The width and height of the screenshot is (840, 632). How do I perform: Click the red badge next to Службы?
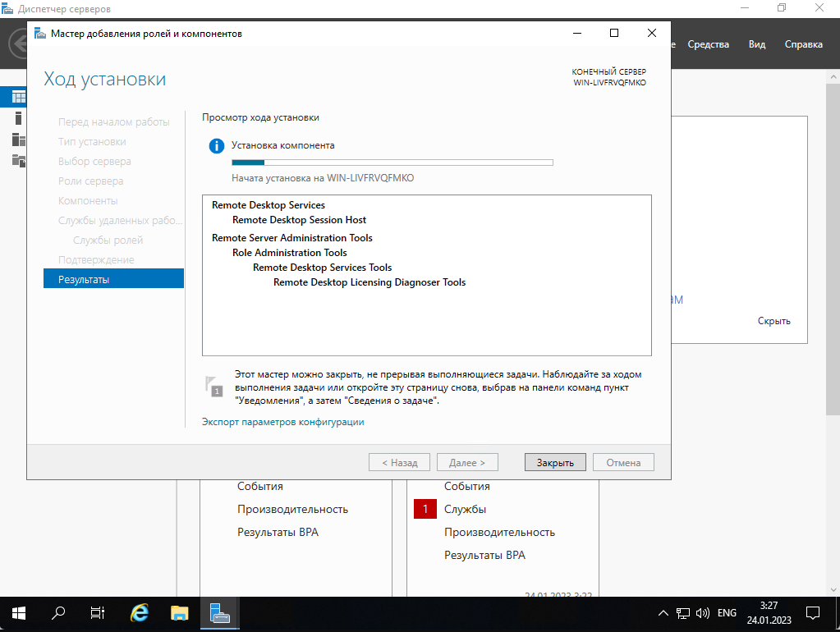[x=425, y=510]
